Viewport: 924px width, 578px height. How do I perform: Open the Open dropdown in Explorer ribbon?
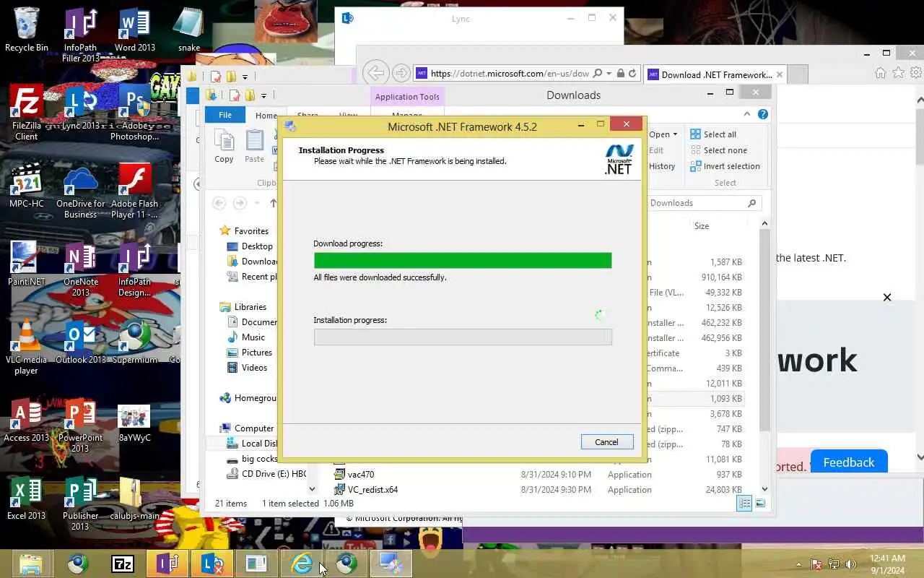point(663,134)
